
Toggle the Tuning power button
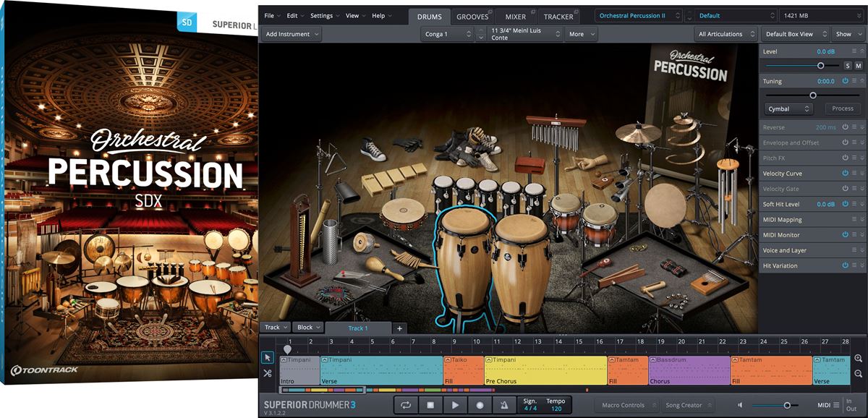coord(845,81)
